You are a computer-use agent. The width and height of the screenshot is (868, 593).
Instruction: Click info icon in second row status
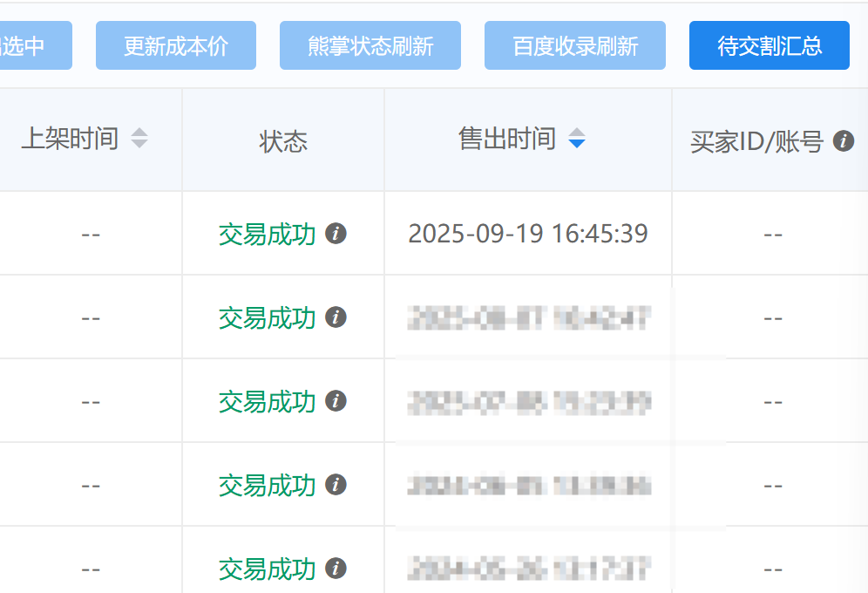(336, 317)
